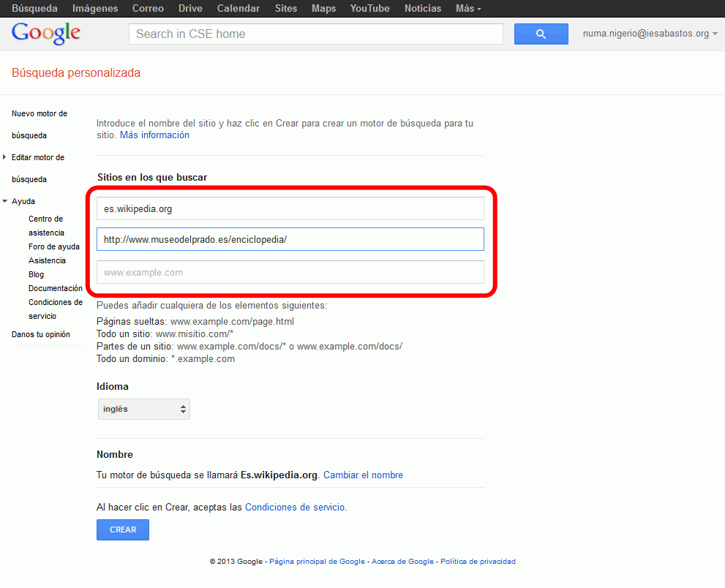This screenshot has height=588, width=725.
Task: Open Centro de asistencia in sidebar
Action: point(46,225)
